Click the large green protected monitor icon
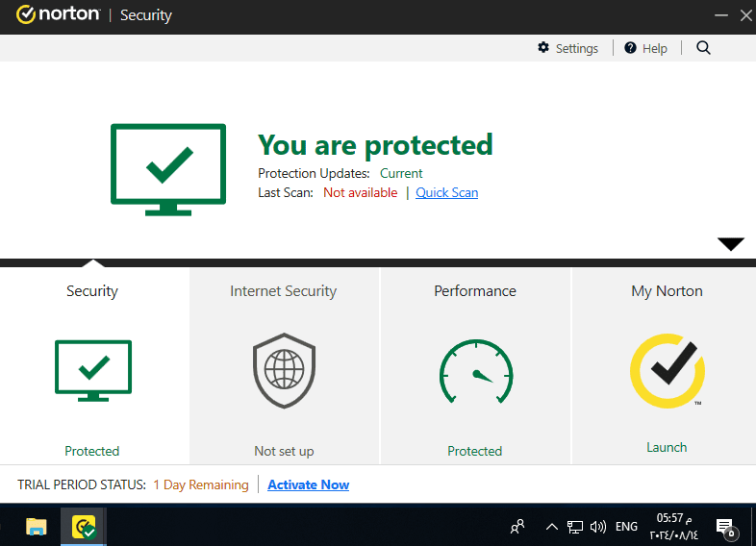The width and height of the screenshot is (756, 546). 168,169
